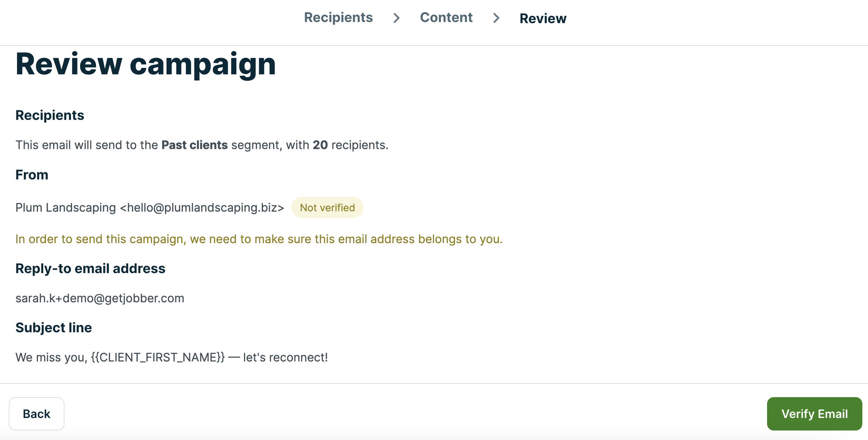Click the Subject line heading
The width and height of the screenshot is (868, 440).
click(x=53, y=328)
